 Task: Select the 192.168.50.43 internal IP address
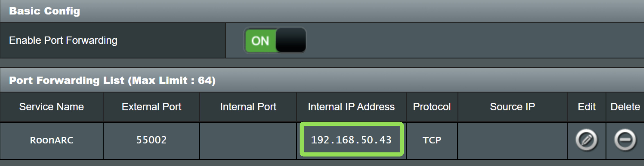tap(351, 140)
